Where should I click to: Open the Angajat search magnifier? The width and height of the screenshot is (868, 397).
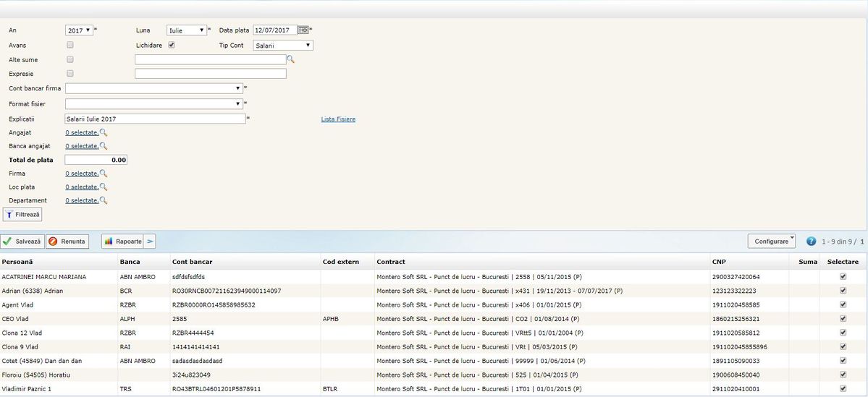[104, 132]
